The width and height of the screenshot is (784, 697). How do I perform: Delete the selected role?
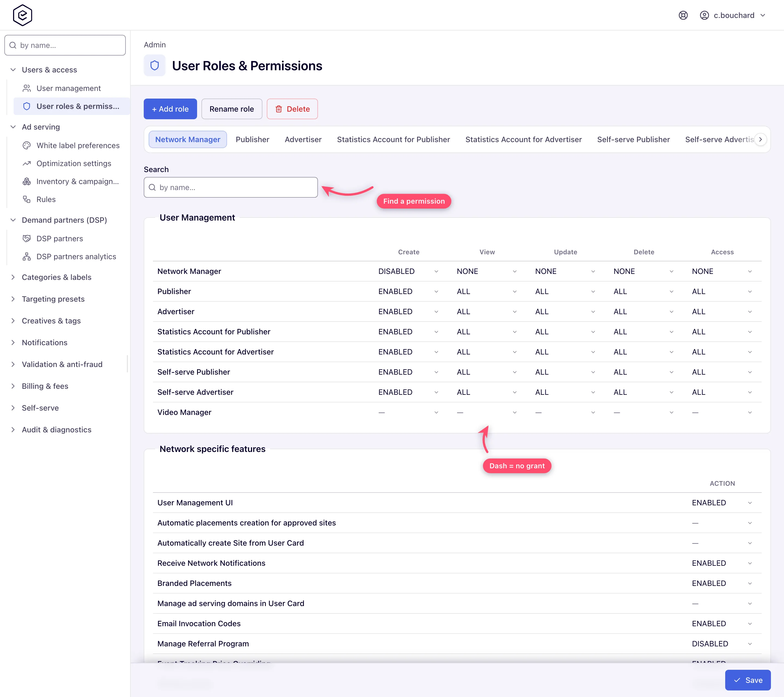click(x=292, y=109)
